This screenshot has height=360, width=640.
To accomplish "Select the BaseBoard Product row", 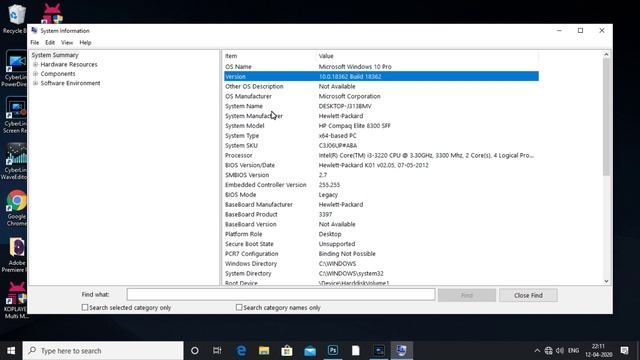I will (381, 214).
